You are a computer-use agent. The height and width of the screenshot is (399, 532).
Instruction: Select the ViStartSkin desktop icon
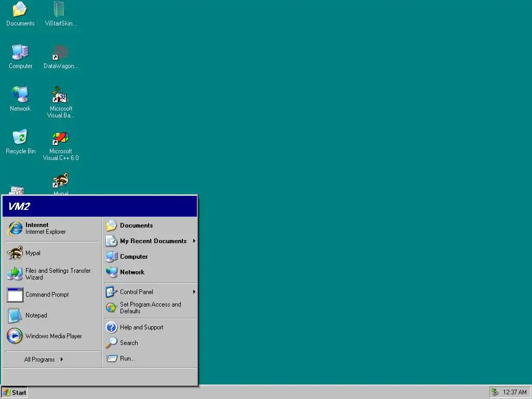click(x=60, y=14)
